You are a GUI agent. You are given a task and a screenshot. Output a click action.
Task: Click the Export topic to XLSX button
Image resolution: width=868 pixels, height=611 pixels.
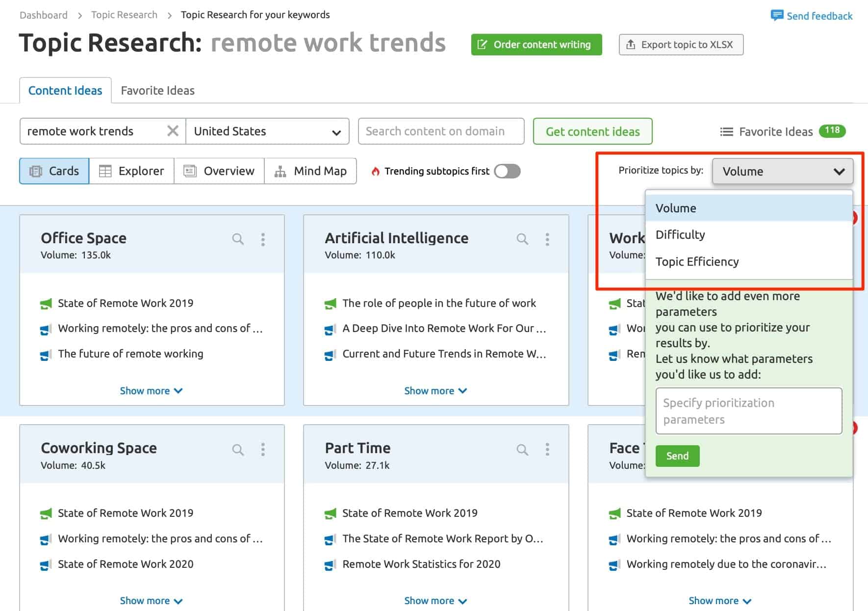[x=681, y=44]
